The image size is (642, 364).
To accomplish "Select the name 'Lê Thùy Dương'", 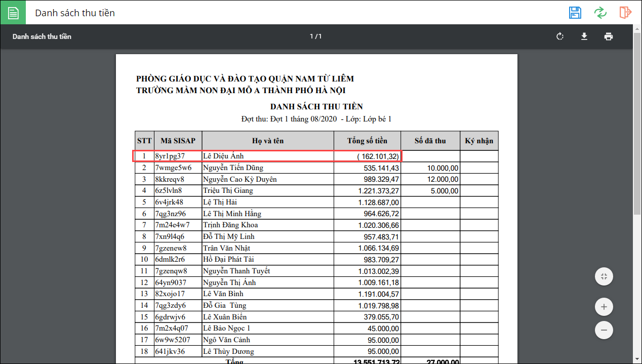I will [x=228, y=351].
